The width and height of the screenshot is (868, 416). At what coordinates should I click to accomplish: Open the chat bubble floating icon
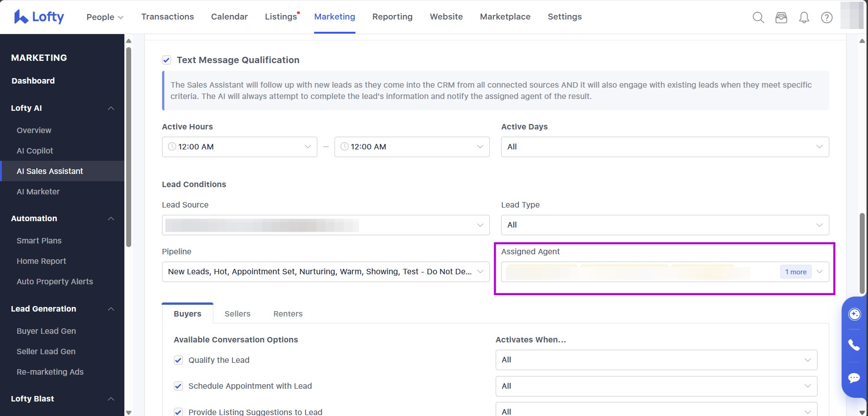(854, 378)
